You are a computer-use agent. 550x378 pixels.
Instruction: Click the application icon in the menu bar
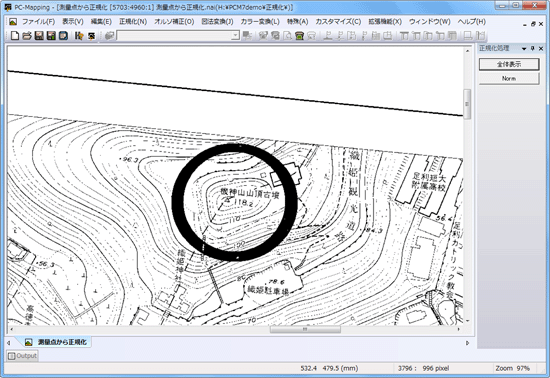(x=13, y=22)
